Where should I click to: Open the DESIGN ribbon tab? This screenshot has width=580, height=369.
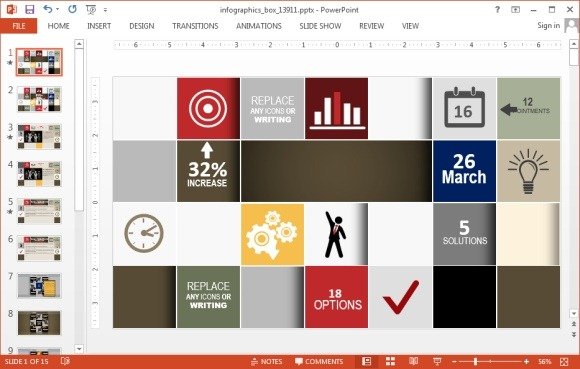click(142, 26)
